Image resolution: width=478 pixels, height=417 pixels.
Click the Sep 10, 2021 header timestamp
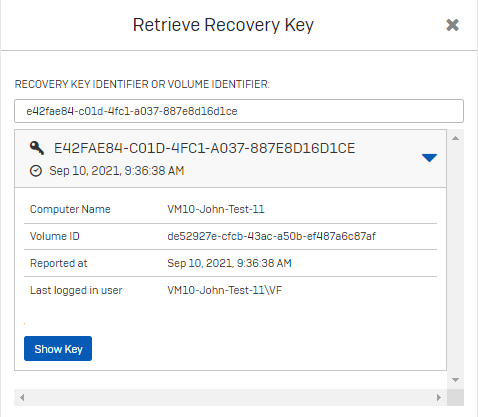coord(117,171)
